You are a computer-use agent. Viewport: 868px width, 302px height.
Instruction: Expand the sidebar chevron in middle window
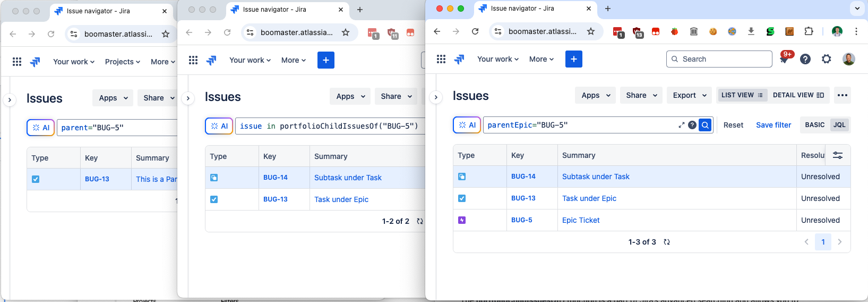(188, 98)
